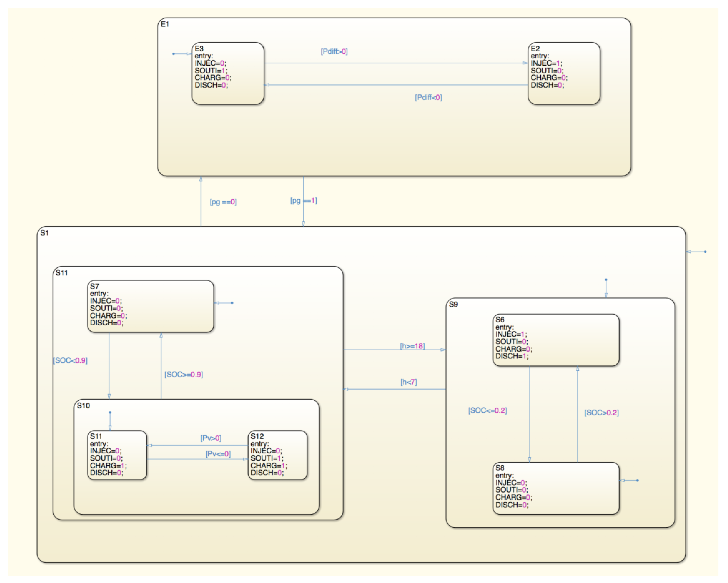The height and width of the screenshot is (583, 728).
Task: Click the [Pv<=0] transition label
Action: 218,454
